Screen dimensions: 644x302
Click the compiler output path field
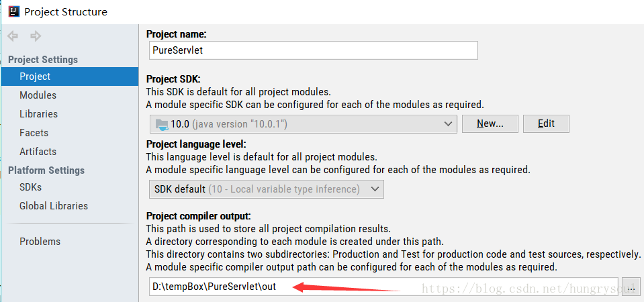(383, 287)
